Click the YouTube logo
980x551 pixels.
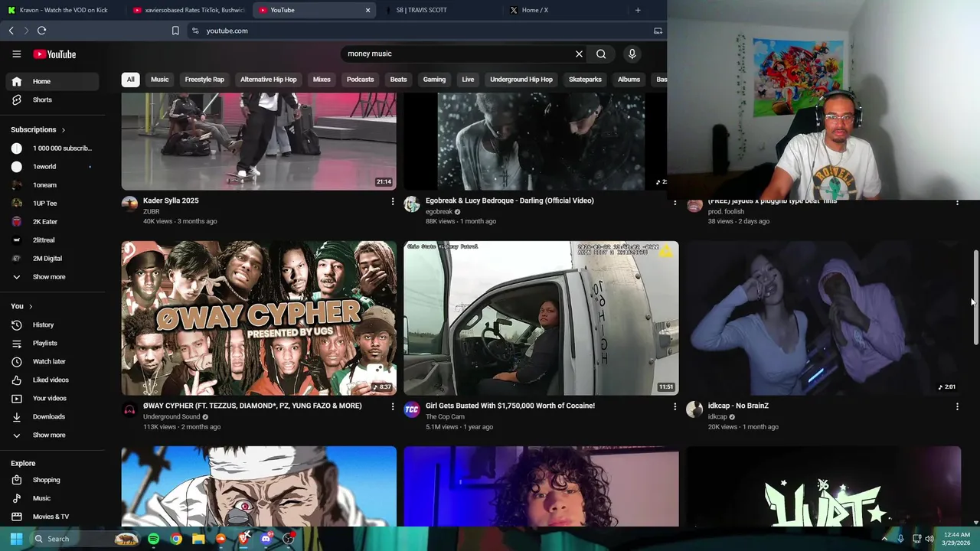tap(54, 54)
